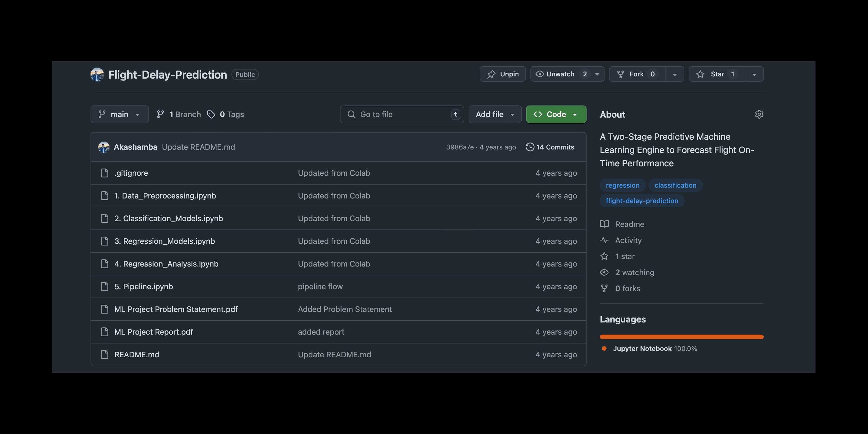Open the Activity sidebar link

(x=628, y=240)
